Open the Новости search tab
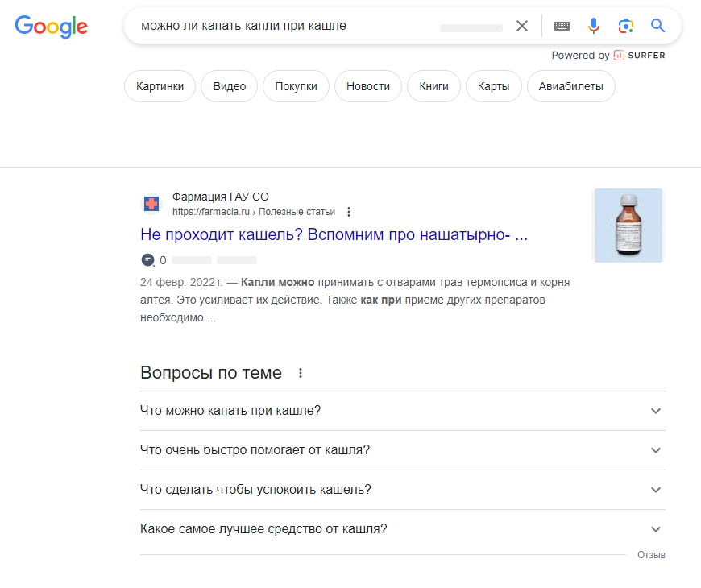 click(367, 85)
